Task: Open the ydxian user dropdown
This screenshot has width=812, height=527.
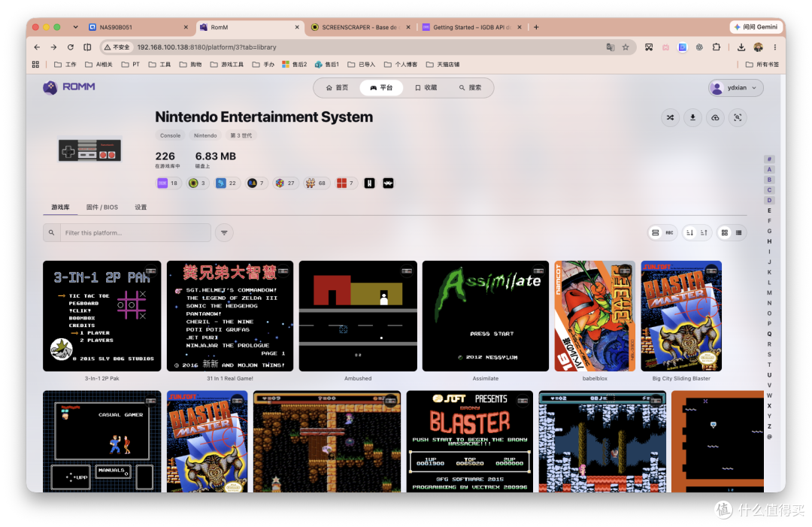Action: tap(735, 88)
